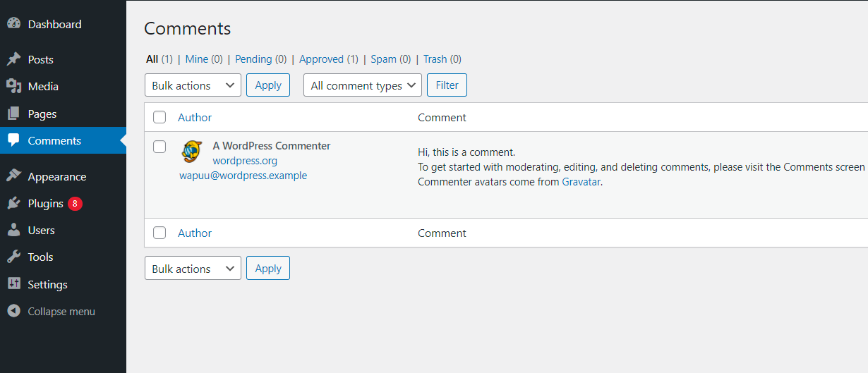Follow the Gravatar link in comment
Viewport: 868px width, 373px height.
[581, 181]
